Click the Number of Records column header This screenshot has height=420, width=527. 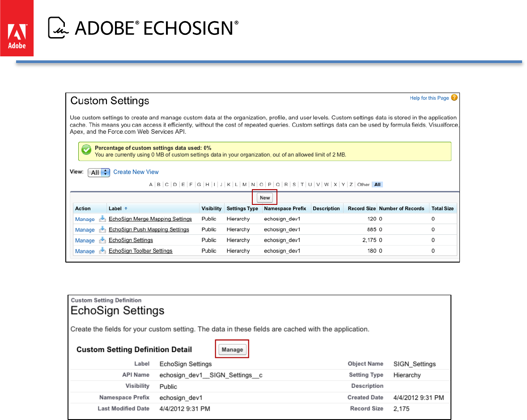[x=402, y=208]
